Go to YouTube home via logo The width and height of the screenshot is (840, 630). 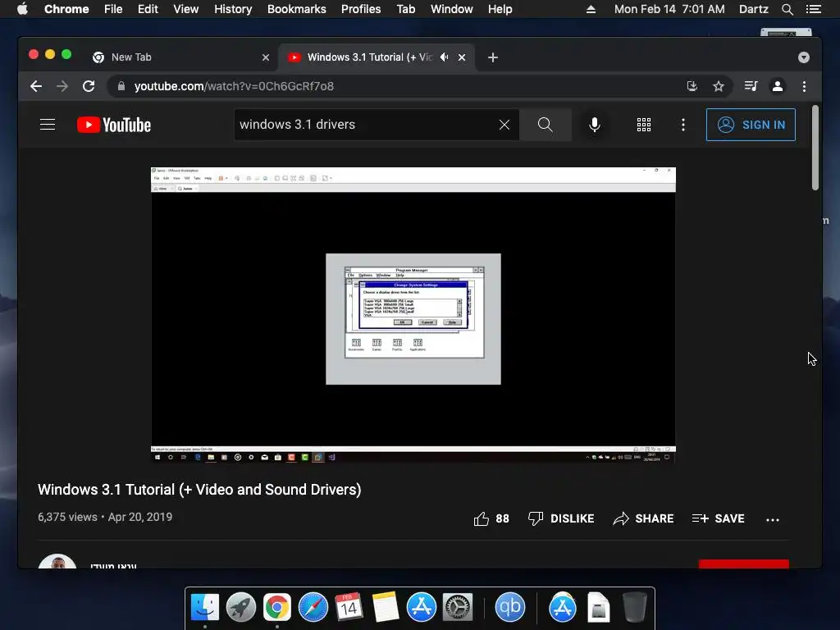click(114, 125)
